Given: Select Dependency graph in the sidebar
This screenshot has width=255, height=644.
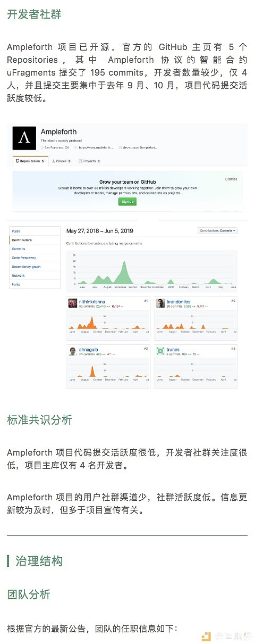Looking at the screenshot, I should point(35,267).
